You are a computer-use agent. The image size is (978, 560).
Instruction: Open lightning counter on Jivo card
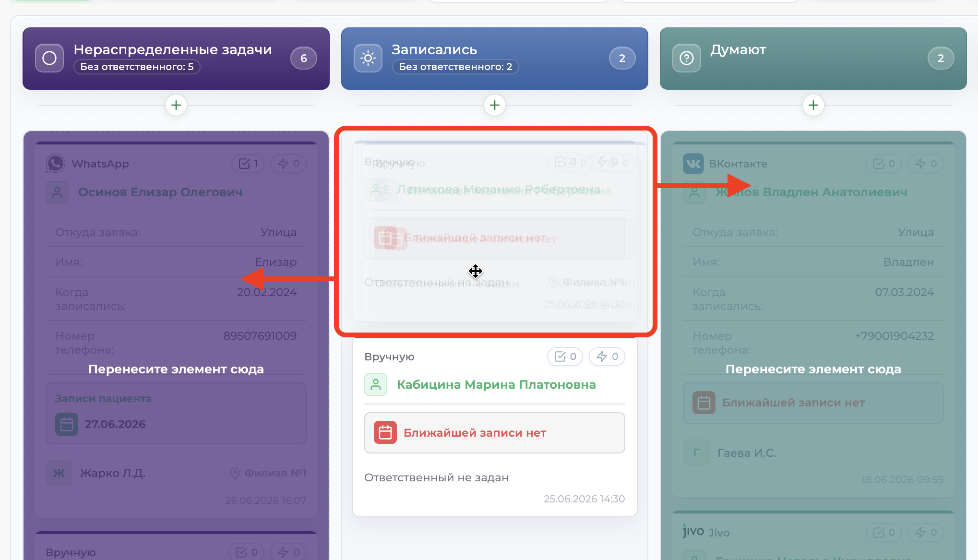[x=926, y=532]
